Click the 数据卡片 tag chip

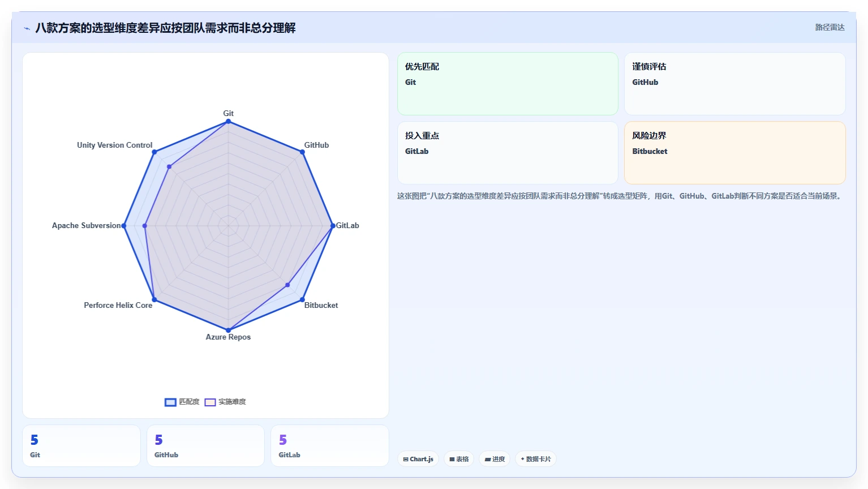point(535,459)
